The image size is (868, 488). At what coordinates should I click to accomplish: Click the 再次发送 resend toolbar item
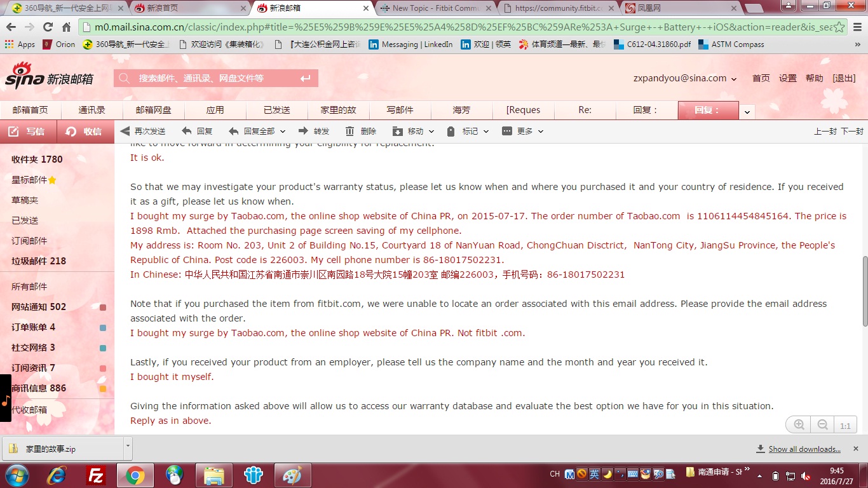tap(143, 131)
